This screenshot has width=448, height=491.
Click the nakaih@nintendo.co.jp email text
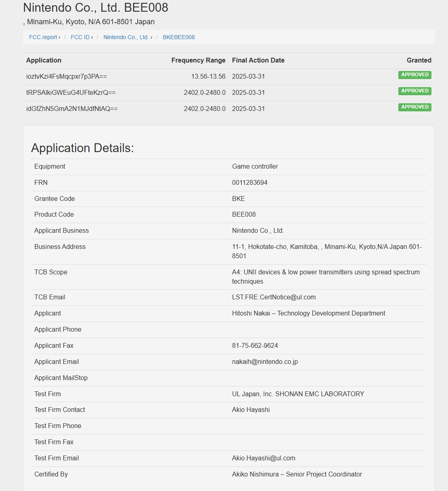pos(265,361)
